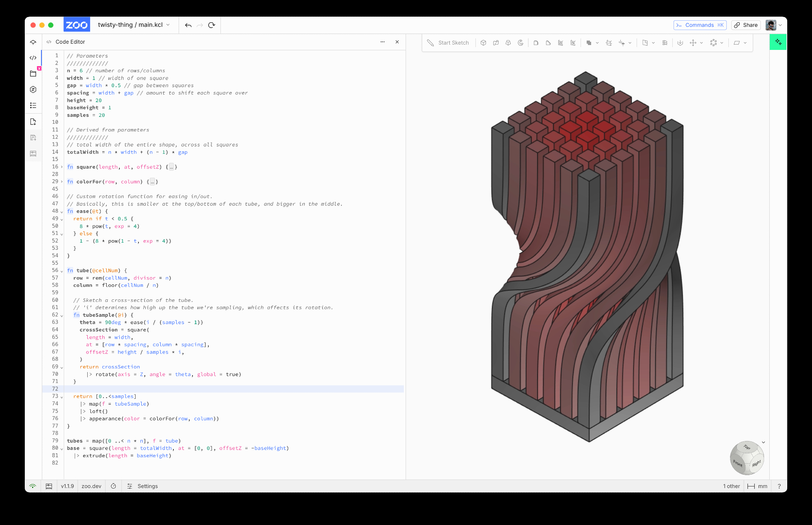Open the Boolean operations dropdown arrow
This screenshot has height=525, width=812.
point(597,43)
